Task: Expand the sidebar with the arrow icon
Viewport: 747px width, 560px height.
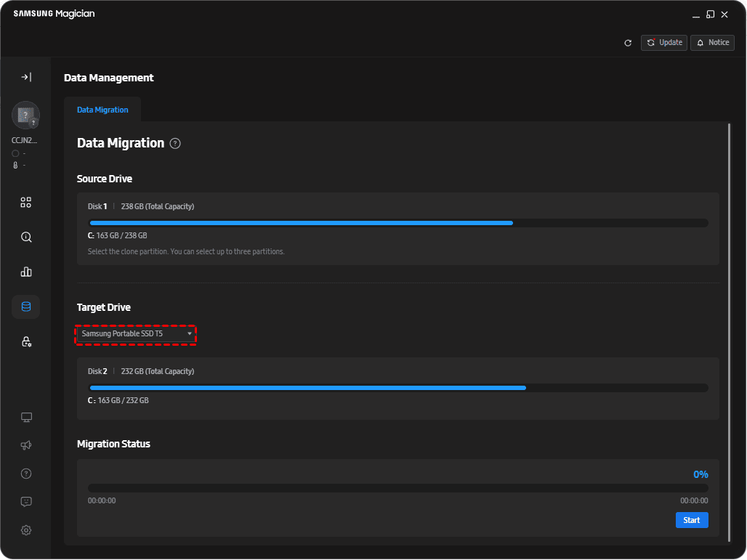Action: click(25, 77)
